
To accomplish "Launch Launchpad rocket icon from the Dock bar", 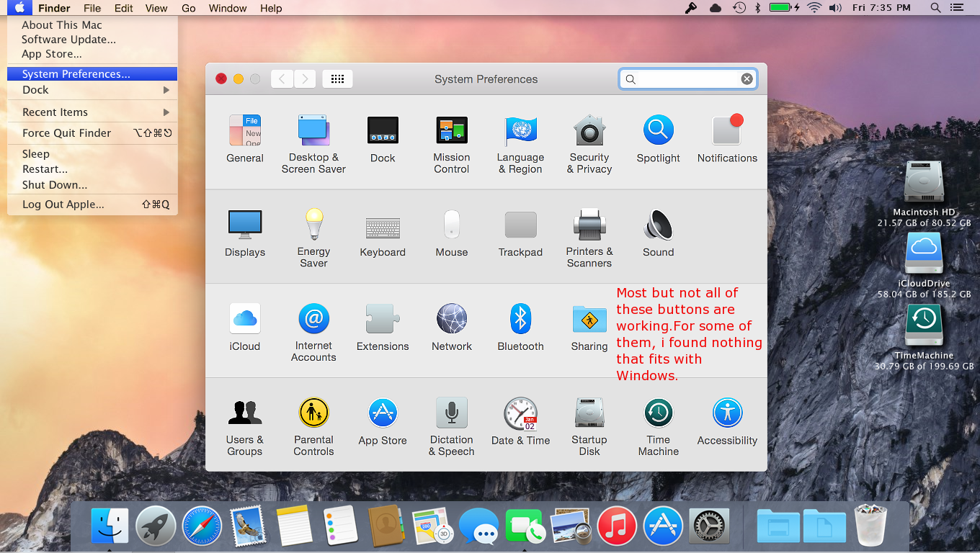I will (156, 525).
